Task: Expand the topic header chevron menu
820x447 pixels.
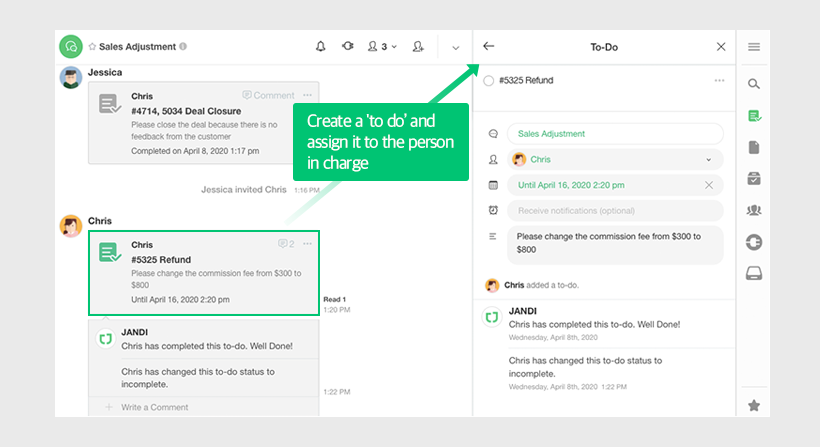Action: (456, 47)
